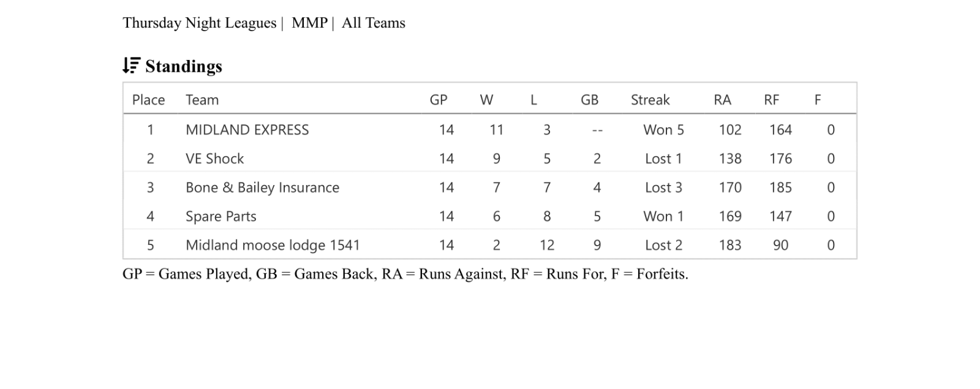Screen dimensions: 980x389
Task: Go to All Teams breadcrumb
Action: 373,23
